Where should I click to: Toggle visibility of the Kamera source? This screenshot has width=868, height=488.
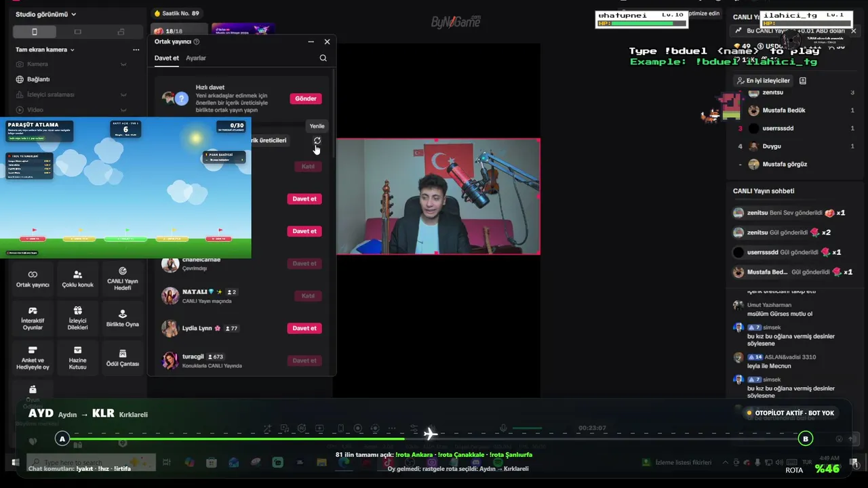pos(123,64)
